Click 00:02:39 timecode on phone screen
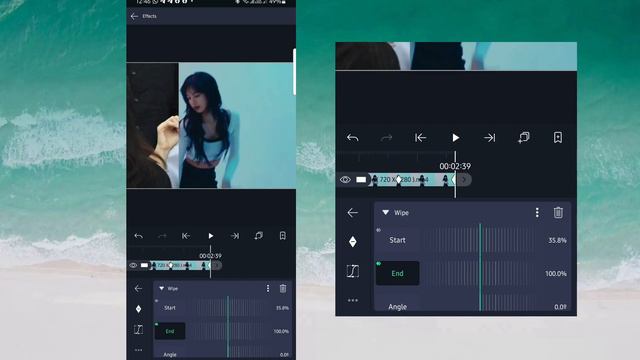The height and width of the screenshot is (360, 640). [210, 256]
